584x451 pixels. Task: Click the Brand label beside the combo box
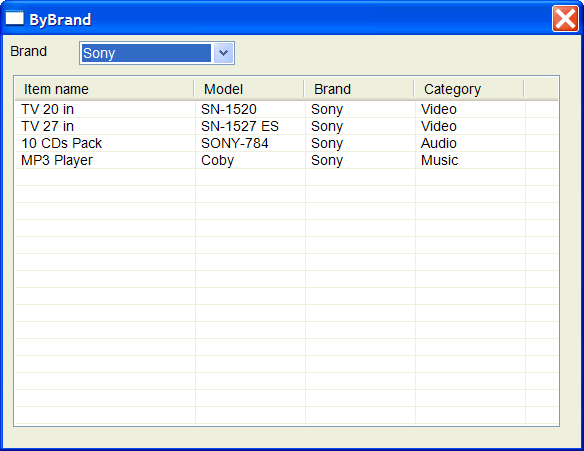tap(28, 51)
